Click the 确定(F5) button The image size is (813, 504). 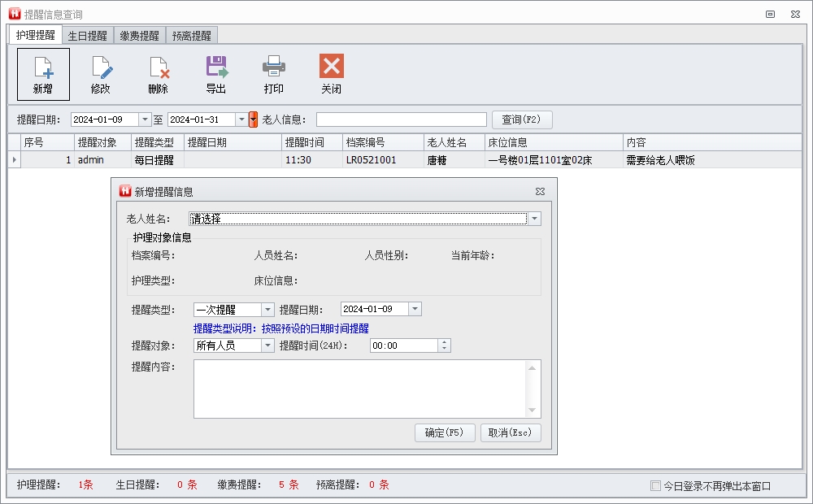pyautogui.click(x=444, y=433)
